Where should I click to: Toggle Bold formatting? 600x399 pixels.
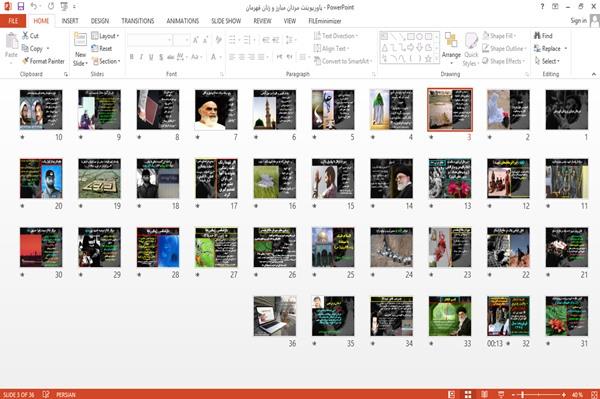[x=131, y=57]
